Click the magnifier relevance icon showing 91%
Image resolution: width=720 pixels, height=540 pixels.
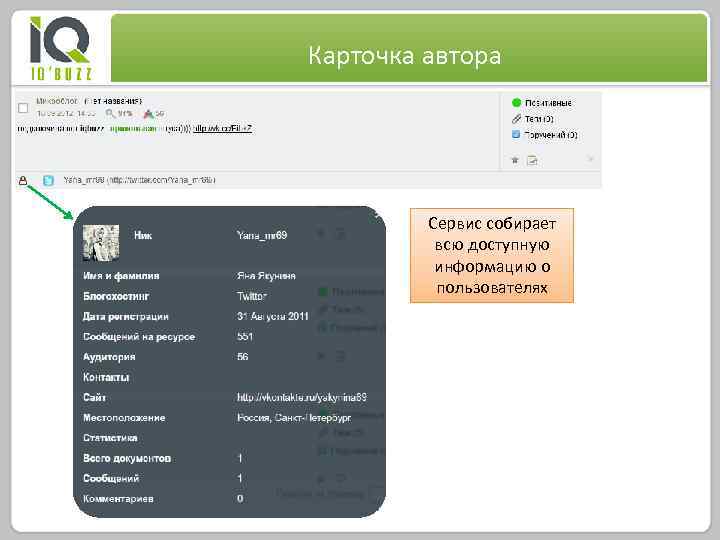click(x=110, y=113)
